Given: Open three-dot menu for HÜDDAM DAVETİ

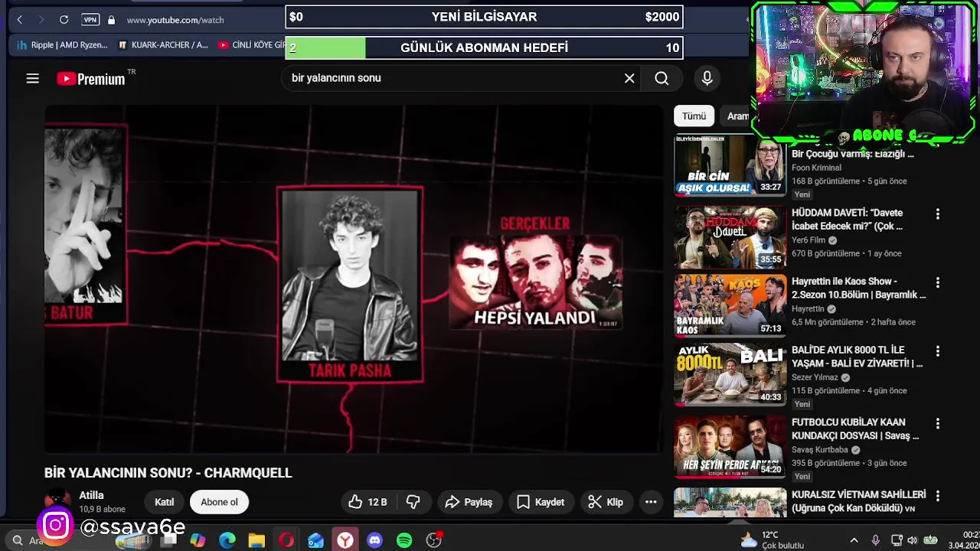Looking at the screenshot, I should click(x=938, y=214).
